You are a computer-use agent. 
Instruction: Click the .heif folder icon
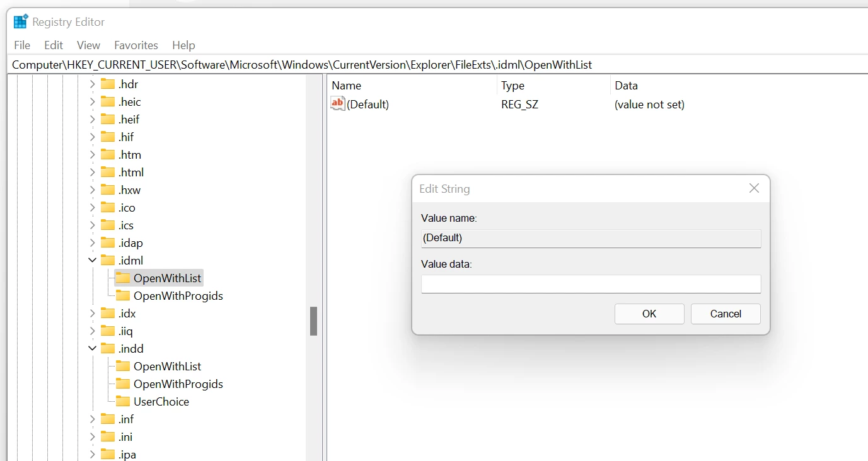(x=108, y=120)
